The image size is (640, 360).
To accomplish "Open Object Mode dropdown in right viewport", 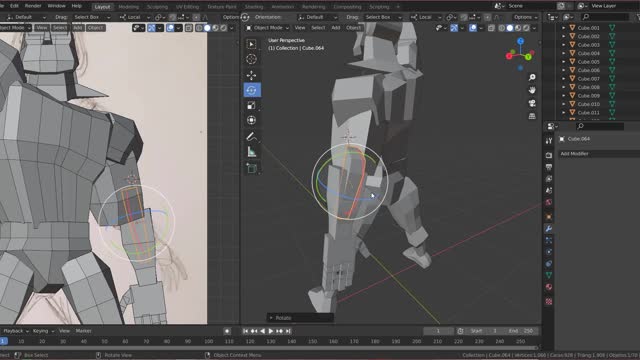I will [268, 28].
